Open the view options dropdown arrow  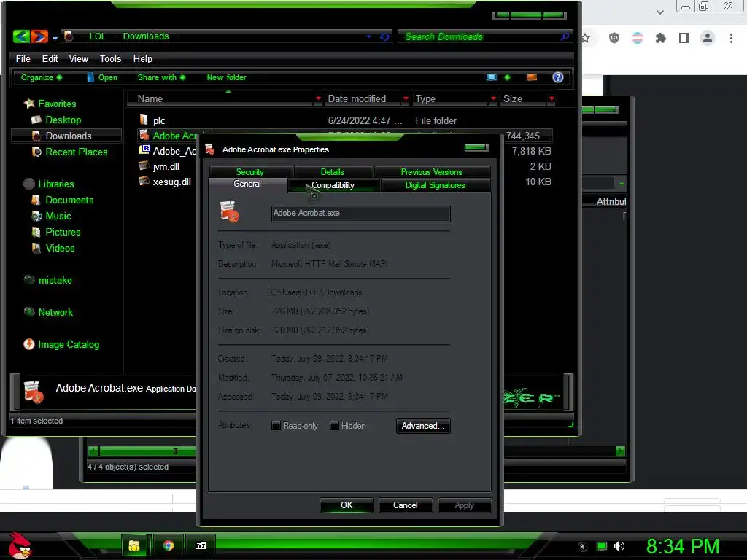pyautogui.click(x=508, y=77)
